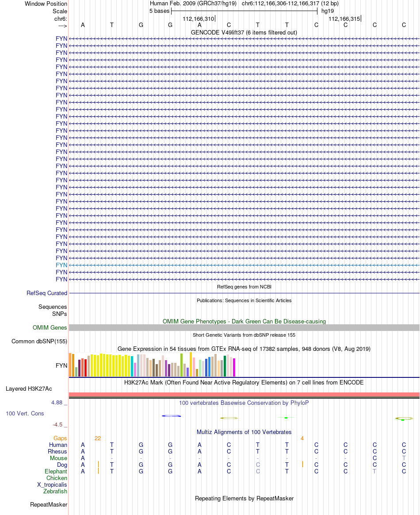Click the RepeatMasker track label
Viewport: 420px width, 515px height.
[x=49, y=504]
